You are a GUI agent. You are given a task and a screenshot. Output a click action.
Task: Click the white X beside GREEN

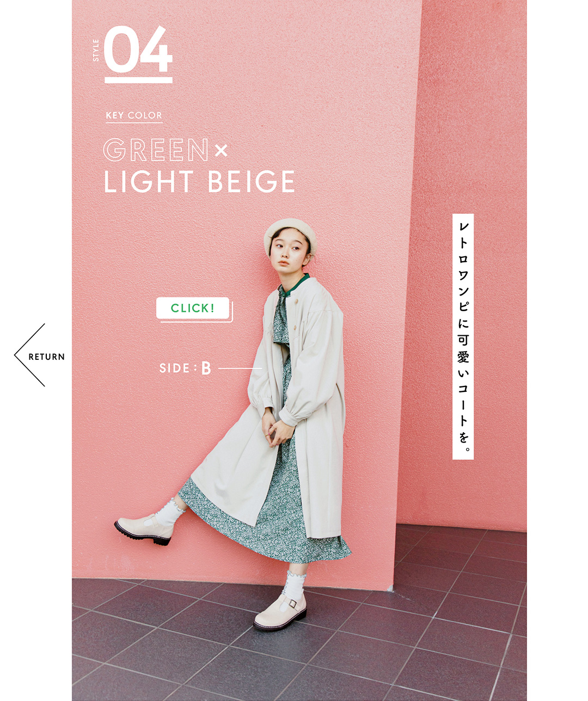tap(221, 151)
